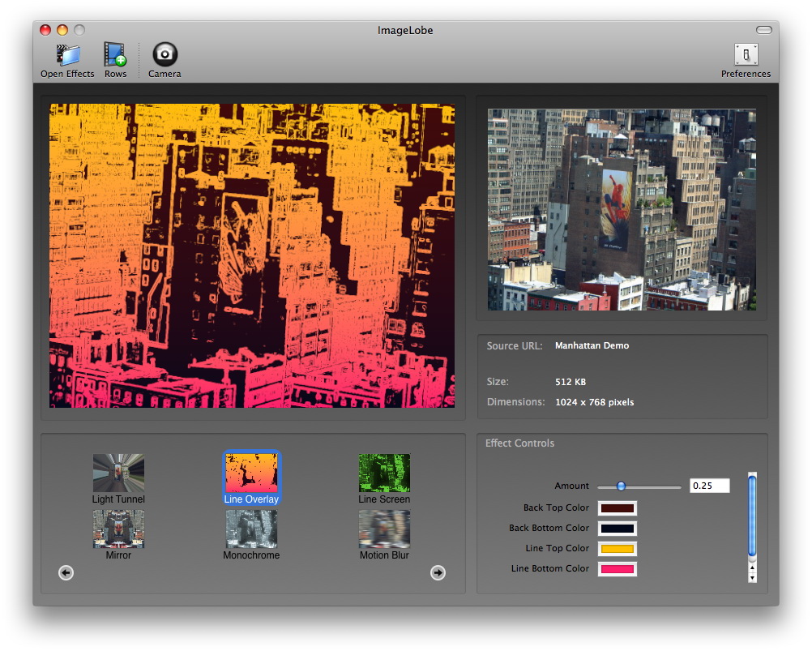Choose the Line Screen effect
Viewport: 812px width, 651px height.
(x=384, y=473)
